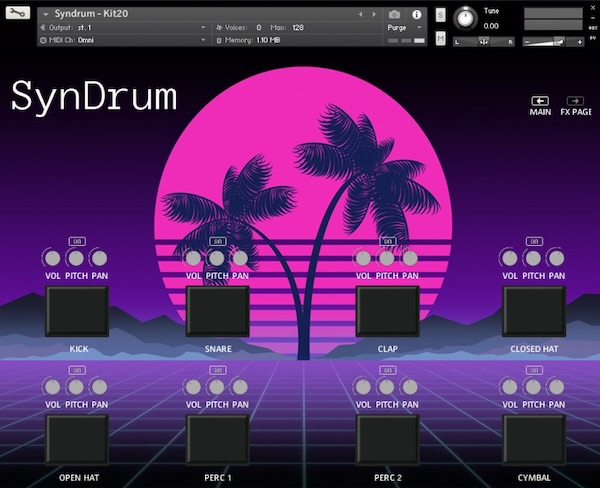Click the CLOSED HAT VOL knob
This screenshot has height=488, width=600.
point(510,258)
